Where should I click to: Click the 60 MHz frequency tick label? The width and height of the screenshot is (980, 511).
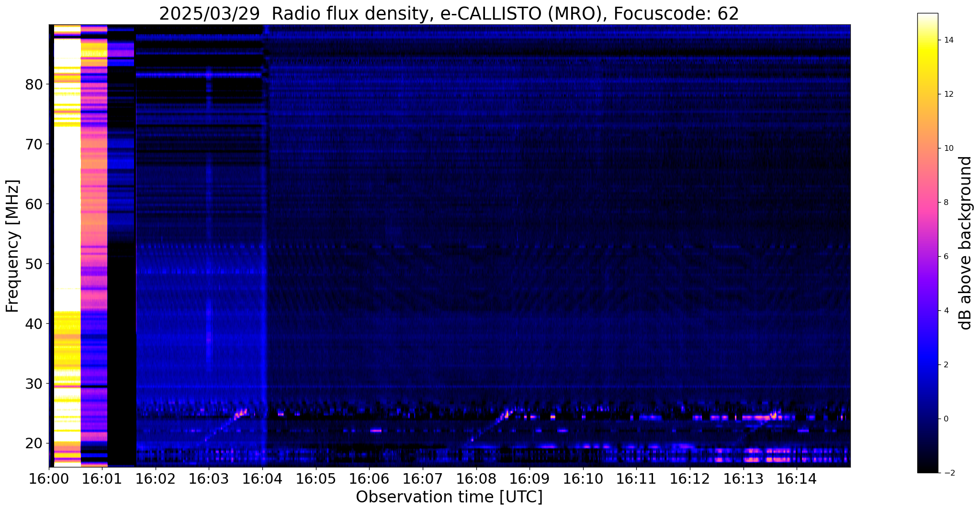[x=34, y=204]
